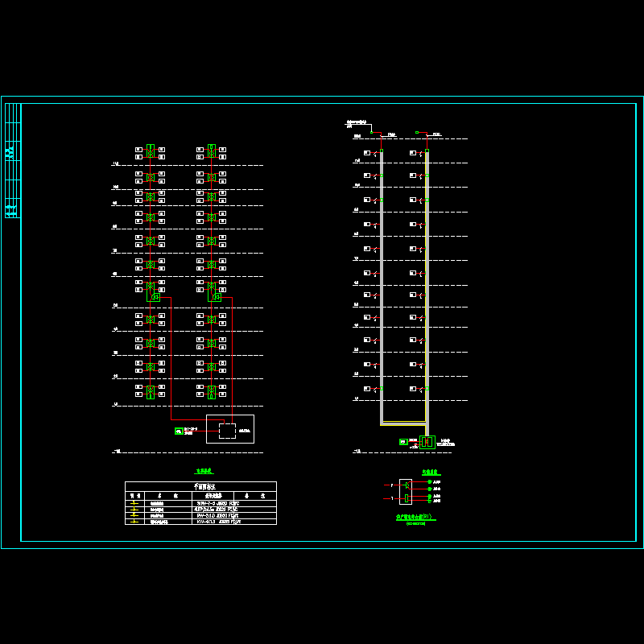
Task: Click the large green junction box on left riser
Action: 153,297
